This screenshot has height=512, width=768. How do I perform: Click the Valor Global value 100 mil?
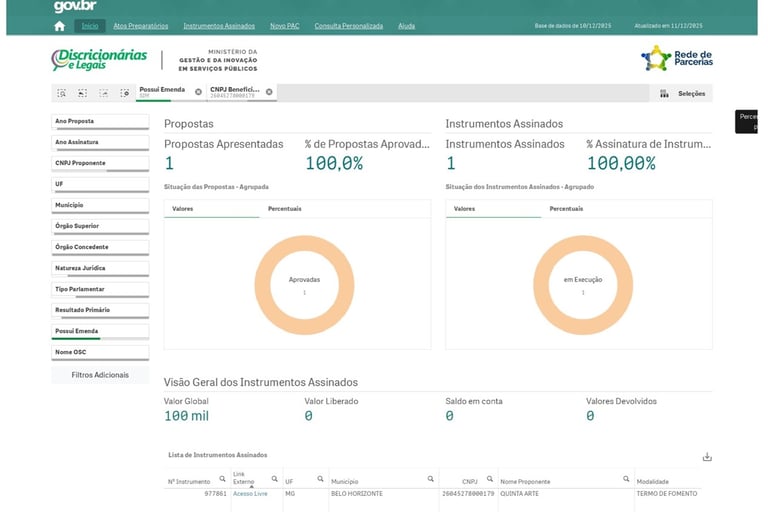[187, 416]
